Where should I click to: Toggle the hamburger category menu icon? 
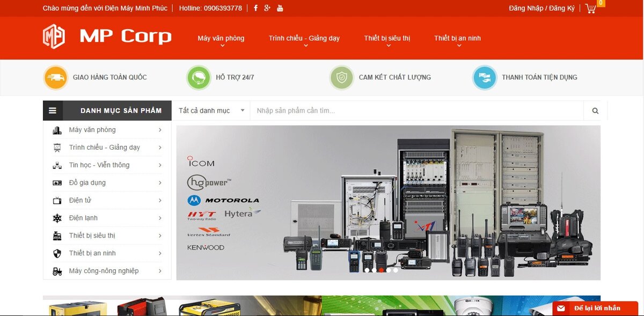pos(53,111)
